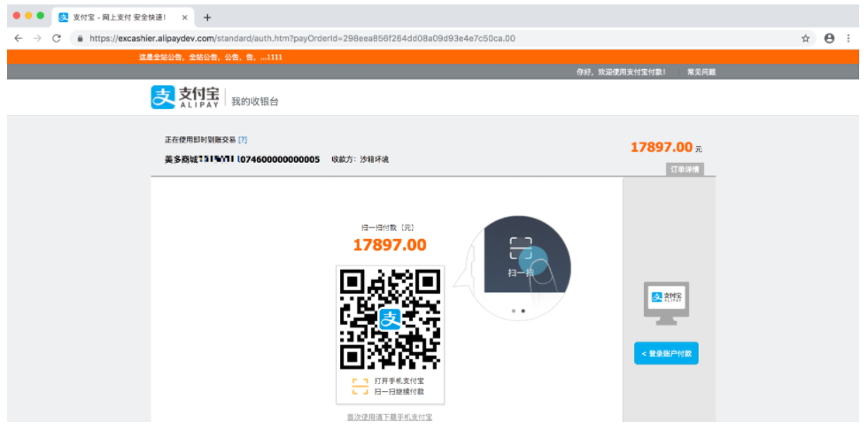Click the orange site announcement banner text

[211, 57]
